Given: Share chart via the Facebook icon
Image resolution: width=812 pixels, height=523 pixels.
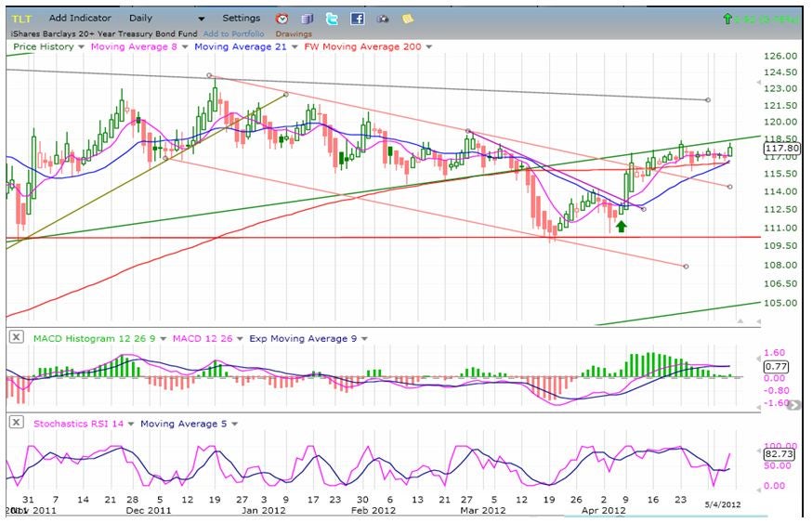Looking at the screenshot, I should click(358, 20).
